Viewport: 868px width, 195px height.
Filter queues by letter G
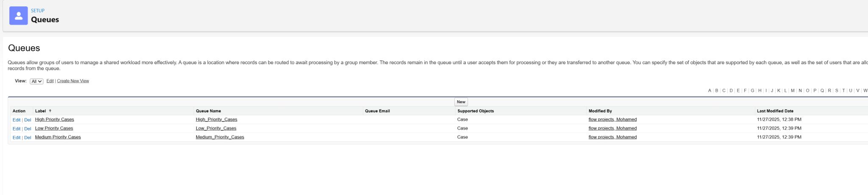point(752,90)
